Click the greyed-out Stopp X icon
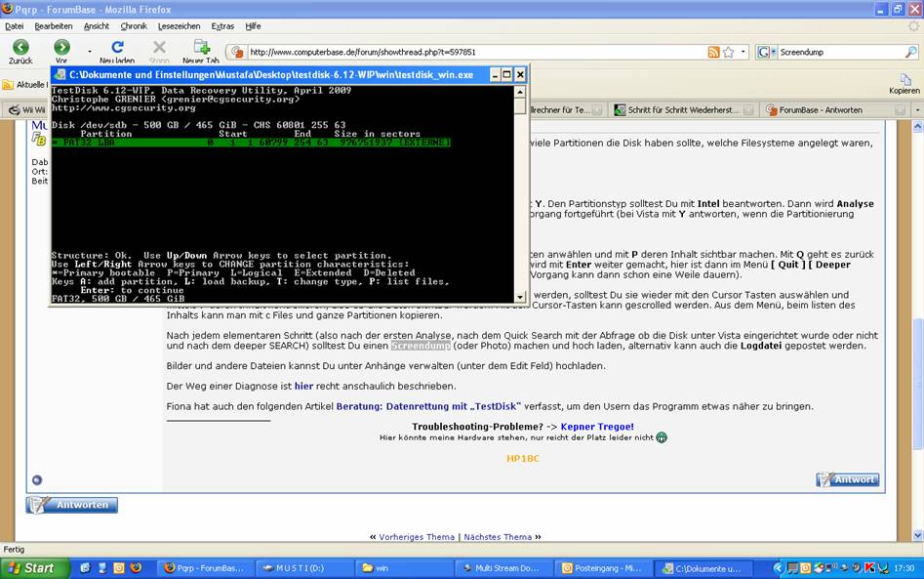 tap(159, 47)
